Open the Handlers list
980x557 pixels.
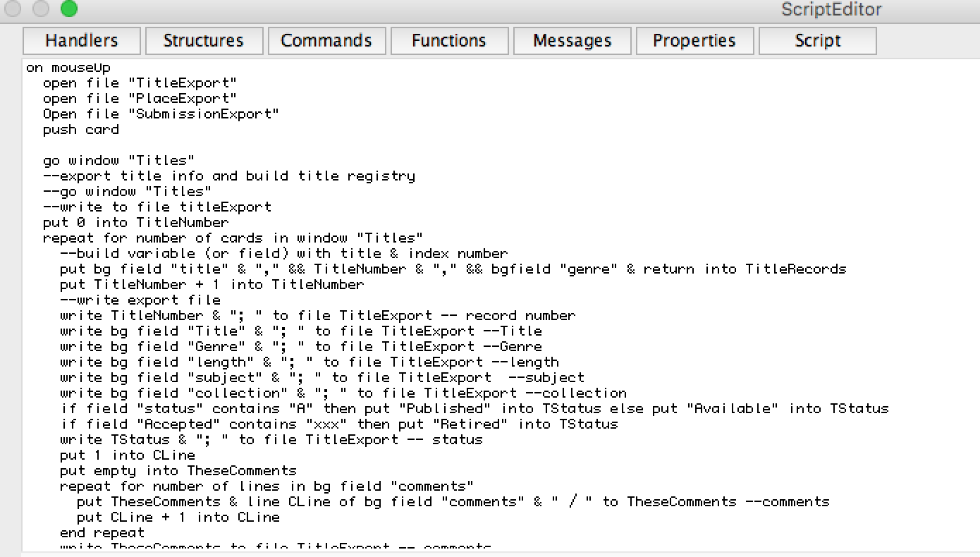[82, 41]
